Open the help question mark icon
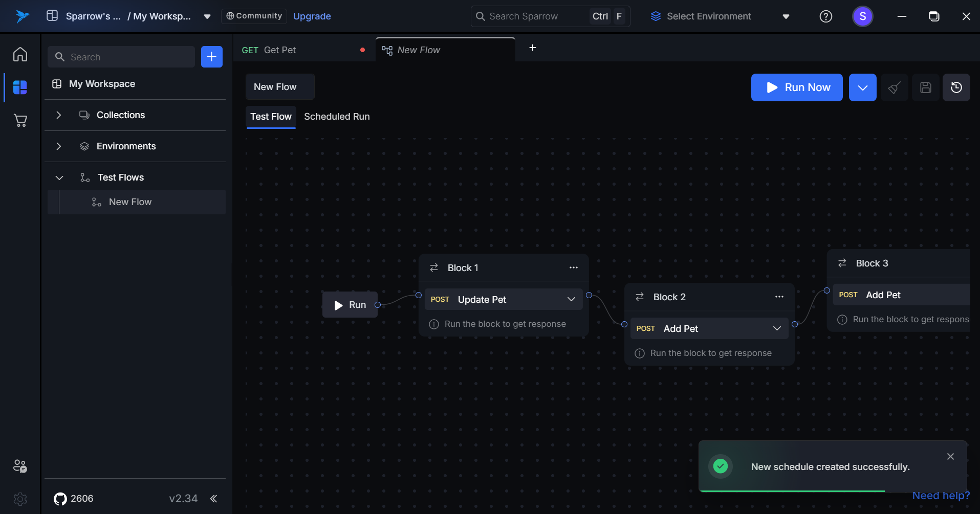This screenshot has width=980, height=514. [x=825, y=16]
